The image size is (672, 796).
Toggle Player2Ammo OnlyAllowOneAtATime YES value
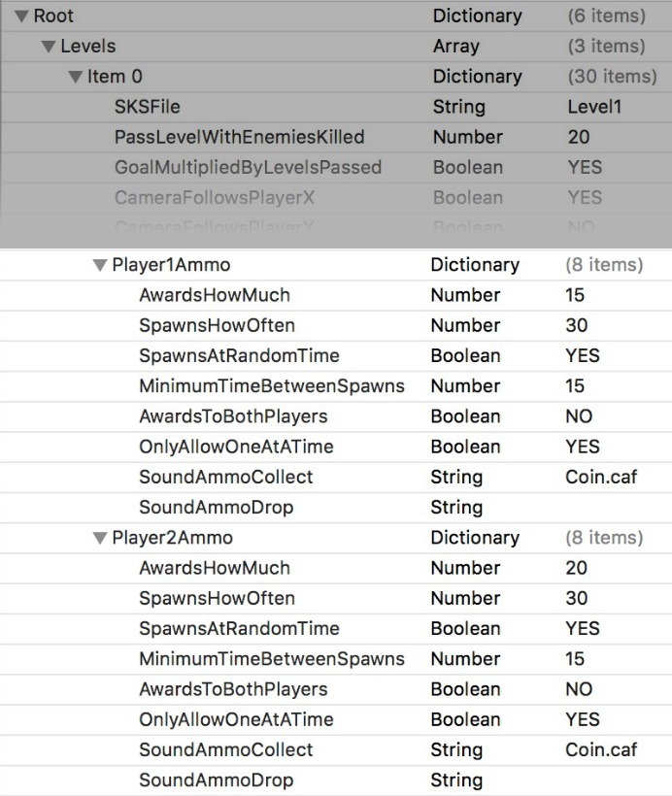tap(583, 719)
